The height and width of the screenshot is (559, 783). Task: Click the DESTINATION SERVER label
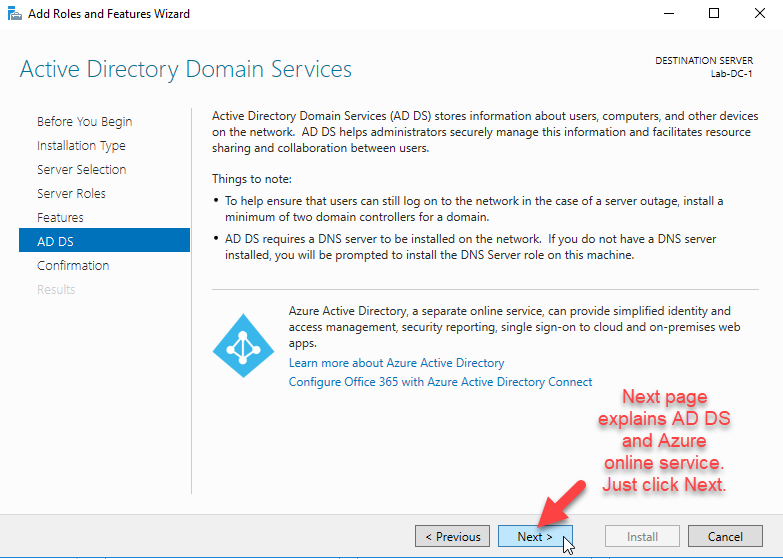coord(704,61)
